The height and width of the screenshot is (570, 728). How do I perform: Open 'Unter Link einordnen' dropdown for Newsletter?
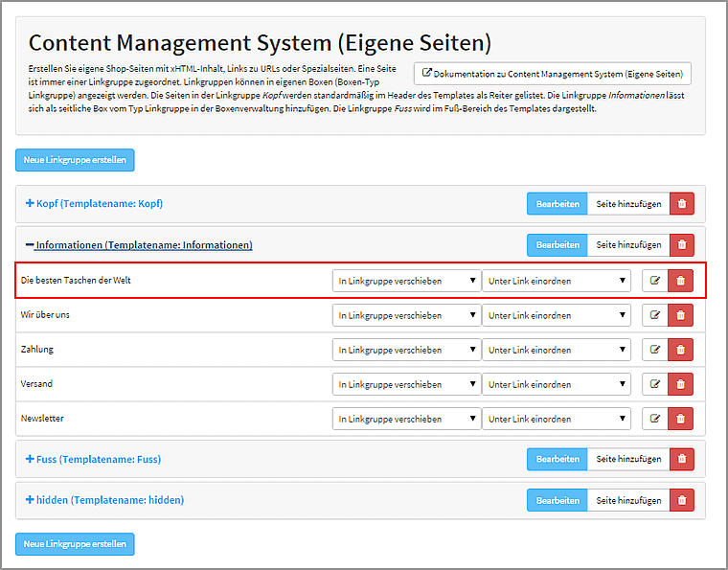[557, 419]
